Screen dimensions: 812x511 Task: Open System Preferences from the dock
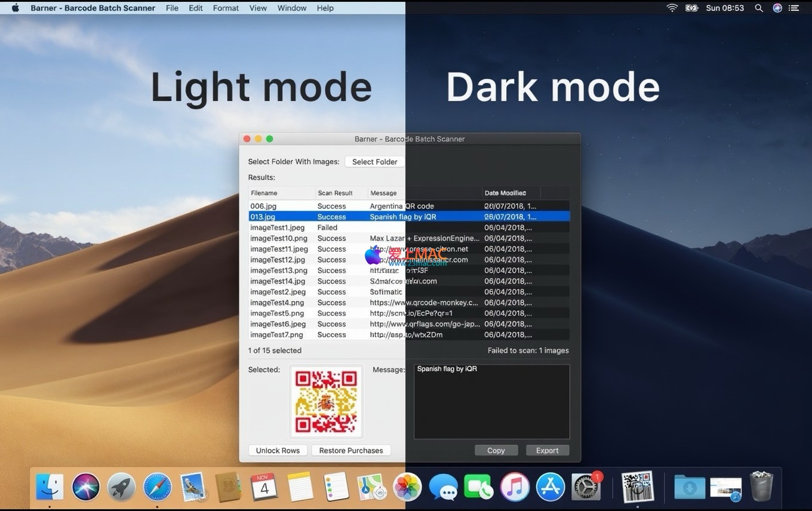tap(586, 487)
